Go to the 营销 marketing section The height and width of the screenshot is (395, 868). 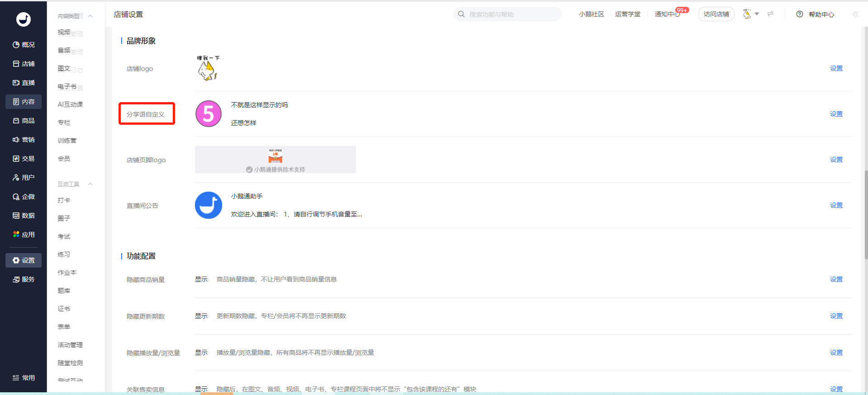pos(24,140)
